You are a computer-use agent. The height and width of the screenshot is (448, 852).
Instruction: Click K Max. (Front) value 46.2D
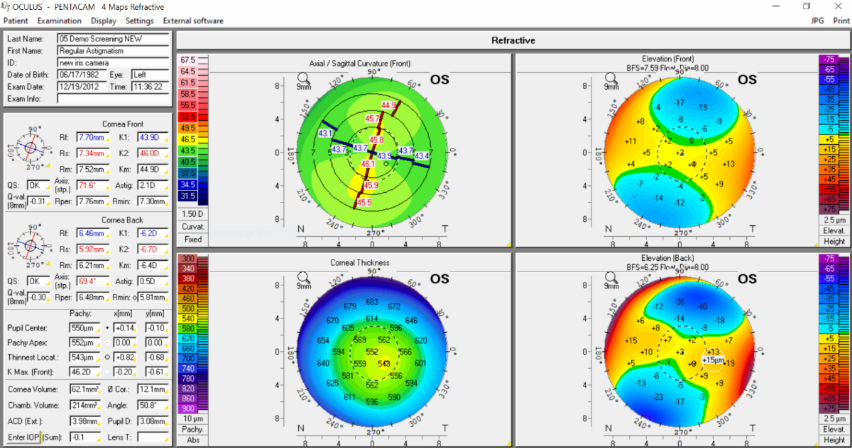click(85, 372)
